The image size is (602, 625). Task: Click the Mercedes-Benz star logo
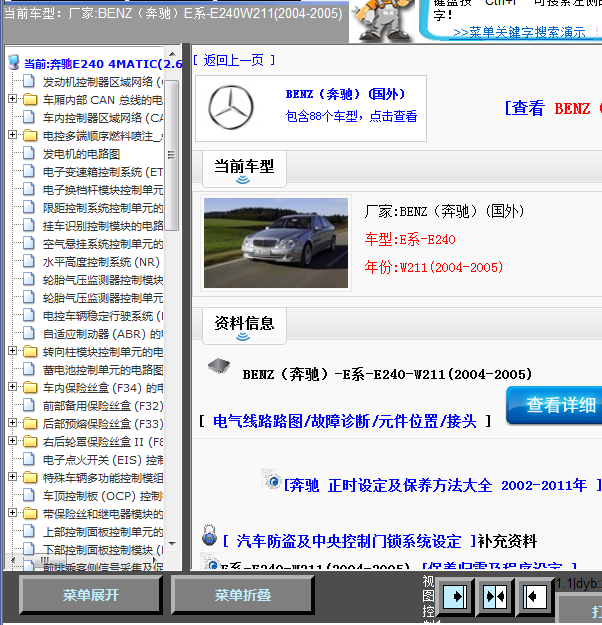point(231,108)
